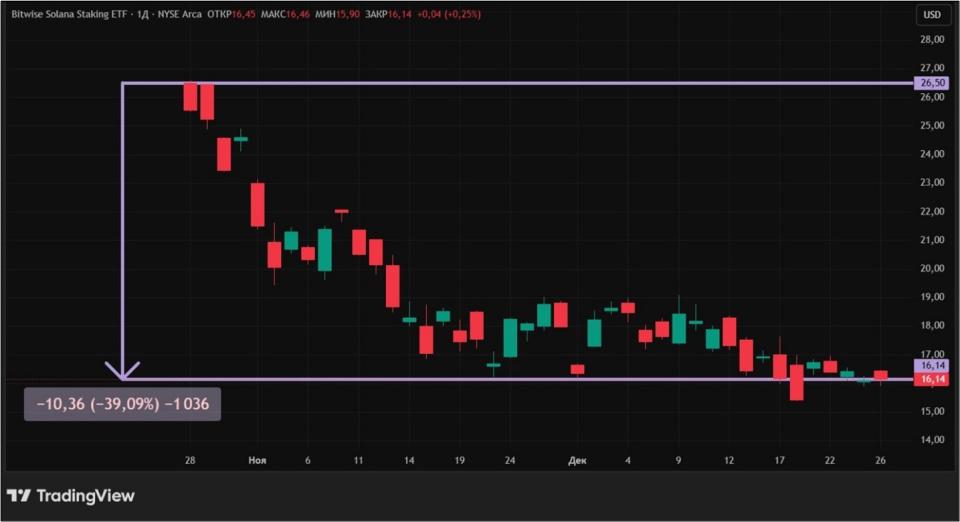Select the upper purple horizontal line
This screenshot has width=960, height=522.
pos(500,83)
